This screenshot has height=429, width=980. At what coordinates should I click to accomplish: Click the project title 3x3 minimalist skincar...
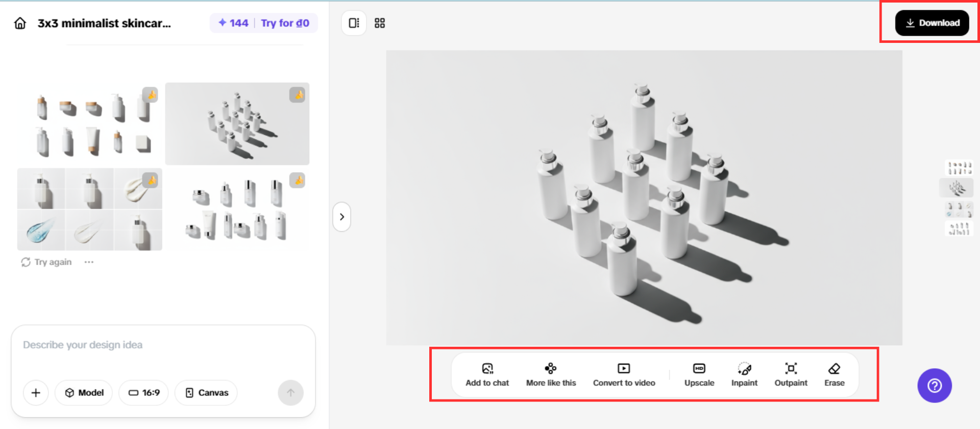[104, 23]
